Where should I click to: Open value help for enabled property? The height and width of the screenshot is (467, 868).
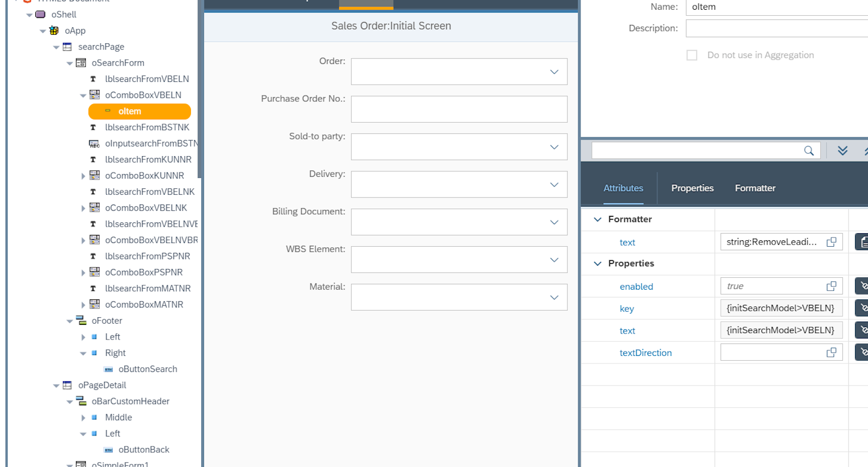click(x=831, y=286)
